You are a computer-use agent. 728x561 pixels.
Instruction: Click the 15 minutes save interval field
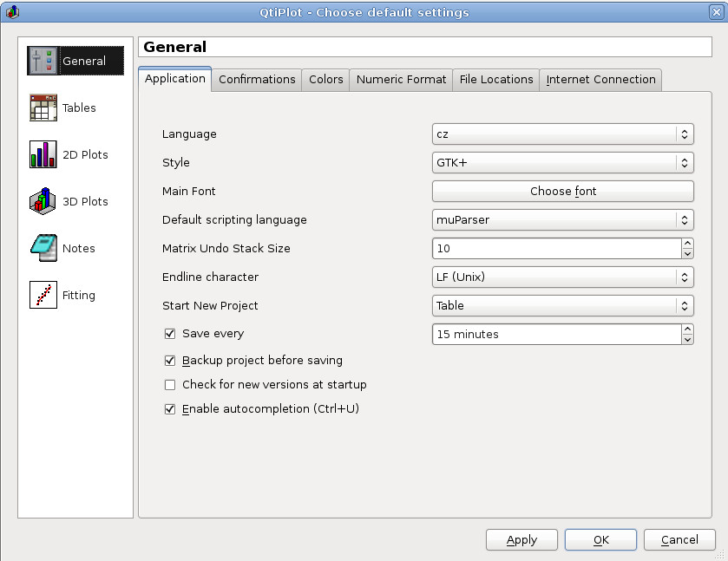pos(557,334)
